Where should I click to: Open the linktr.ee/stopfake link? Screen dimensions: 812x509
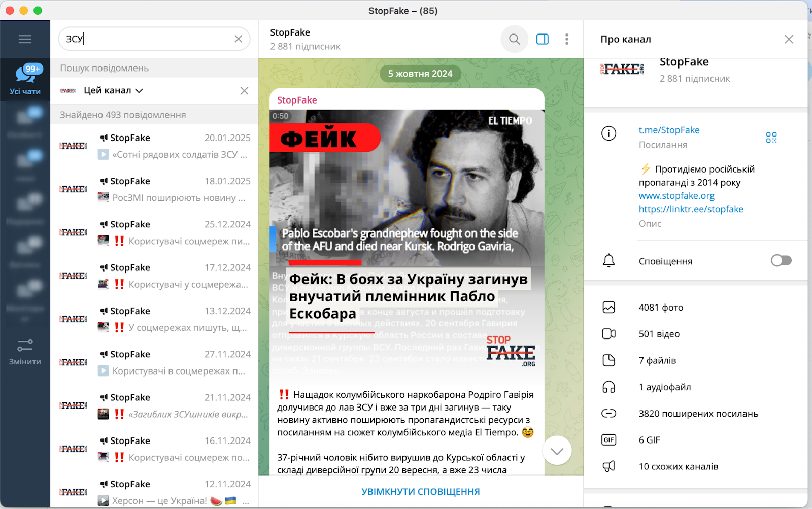tap(691, 209)
